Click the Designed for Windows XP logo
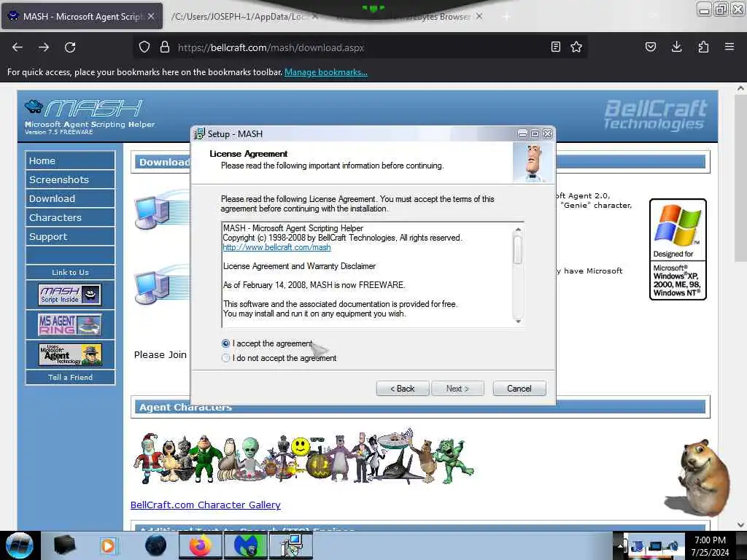 (678, 249)
